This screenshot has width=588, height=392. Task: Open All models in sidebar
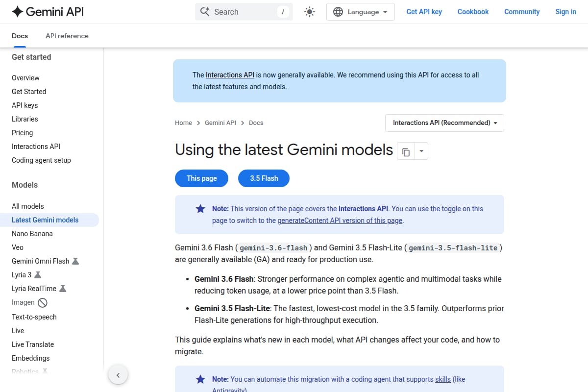tap(28, 206)
